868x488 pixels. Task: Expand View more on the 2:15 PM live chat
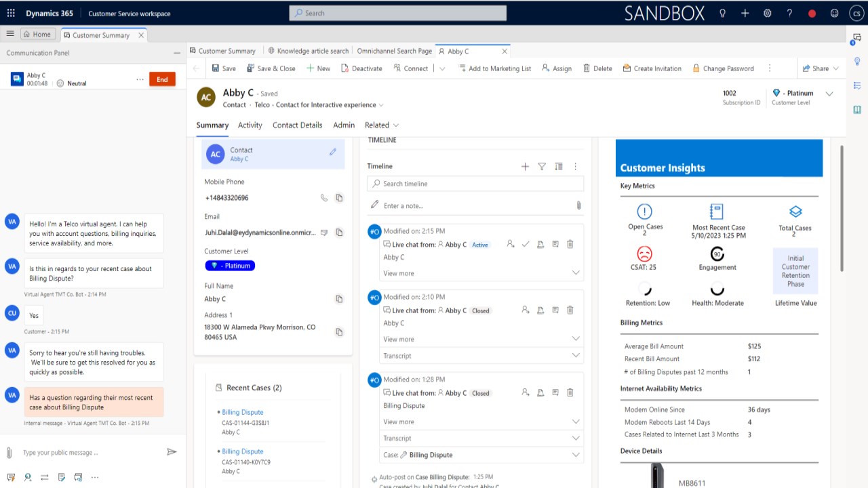point(481,273)
